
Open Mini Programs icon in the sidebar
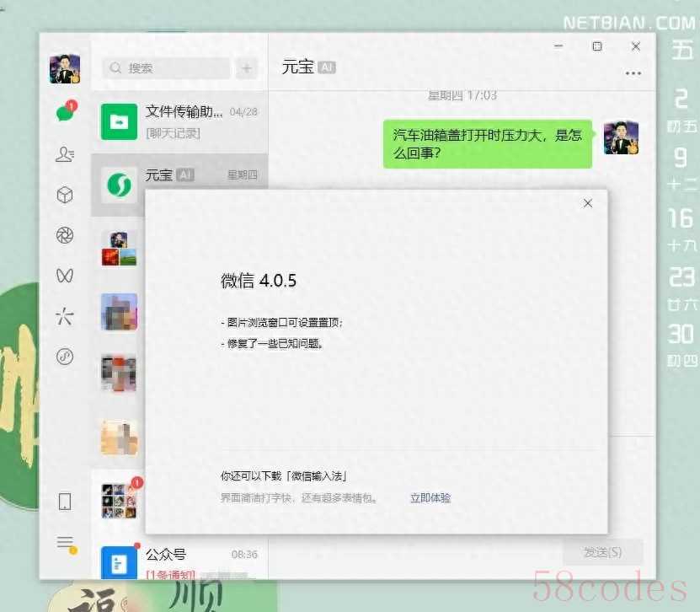coord(65,357)
